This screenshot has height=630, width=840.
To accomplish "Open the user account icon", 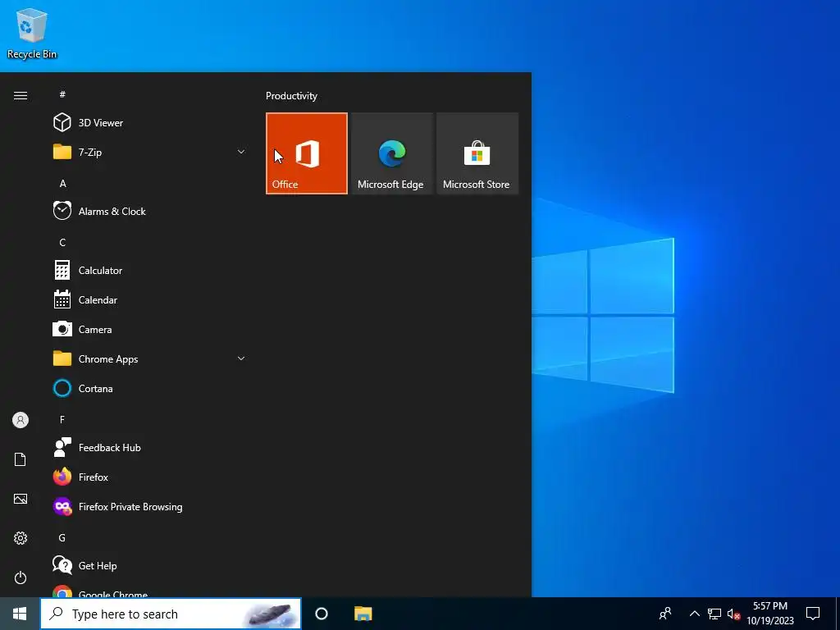I will coord(21,420).
